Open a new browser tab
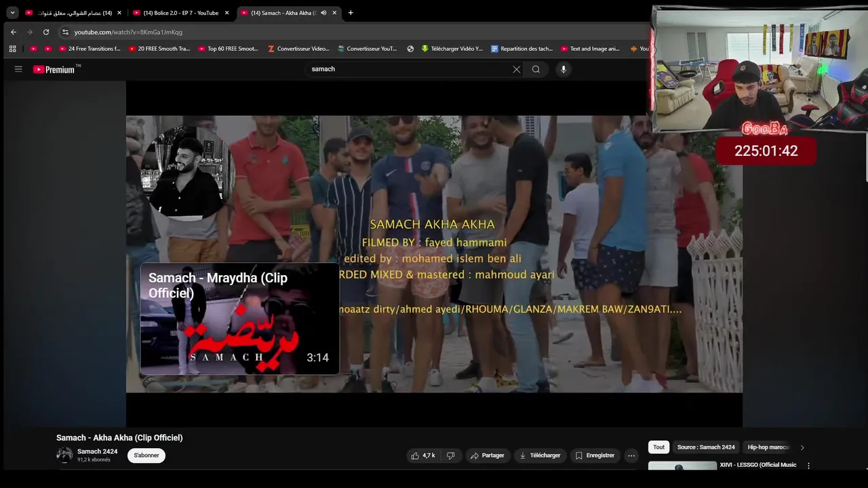 coord(351,13)
